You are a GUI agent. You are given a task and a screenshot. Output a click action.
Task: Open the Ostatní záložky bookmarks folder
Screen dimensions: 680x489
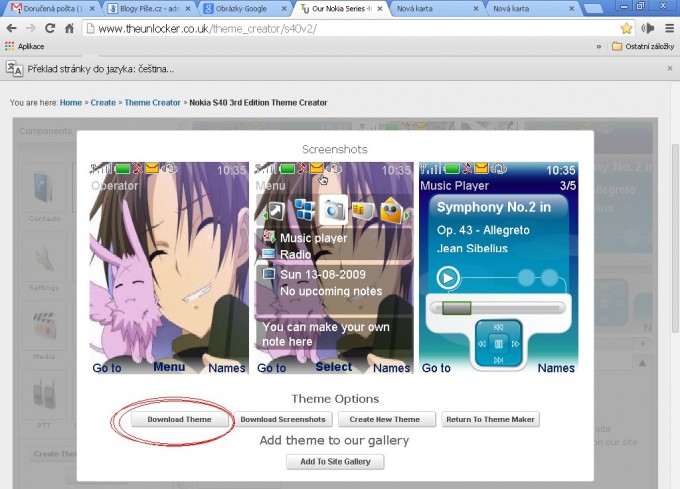pos(643,46)
